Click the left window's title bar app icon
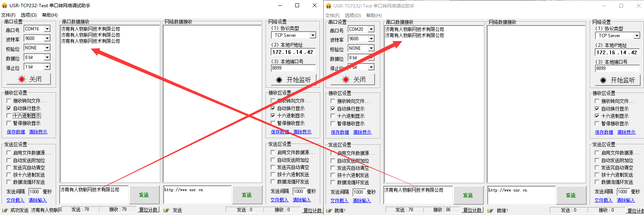 (x=5, y=6)
